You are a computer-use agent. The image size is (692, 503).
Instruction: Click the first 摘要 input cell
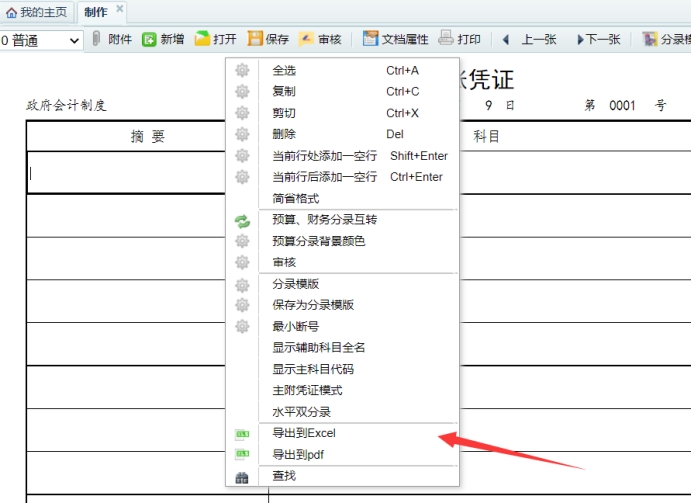pos(125,172)
